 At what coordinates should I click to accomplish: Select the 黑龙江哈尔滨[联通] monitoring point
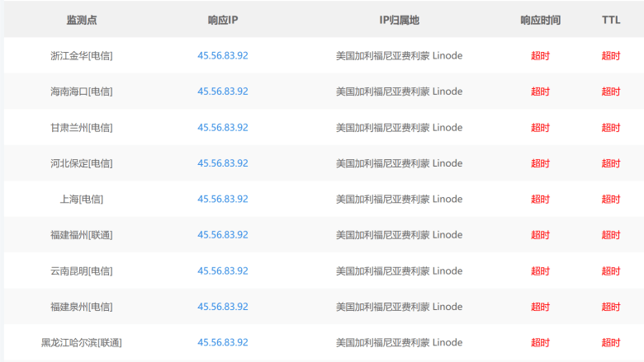(x=81, y=342)
